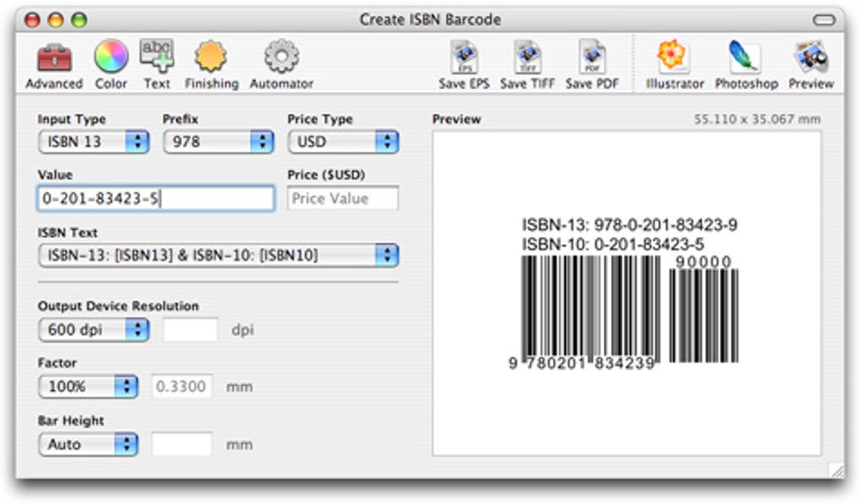The image size is (860, 504).
Task: Click the window resize grip corner
Action: tap(837, 470)
